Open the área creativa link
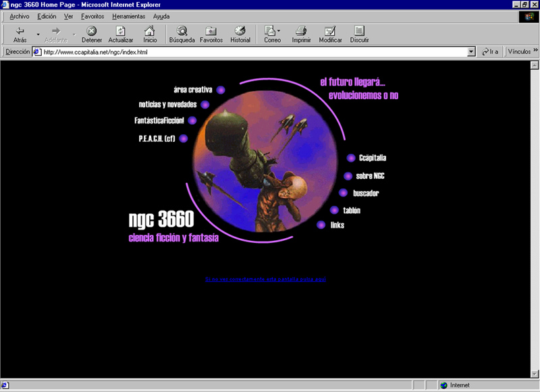This screenshot has width=540, height=392. coord(193,90)
